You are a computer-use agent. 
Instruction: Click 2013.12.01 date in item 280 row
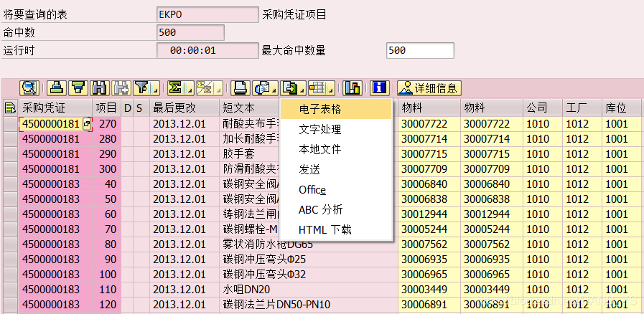[185, 139]
